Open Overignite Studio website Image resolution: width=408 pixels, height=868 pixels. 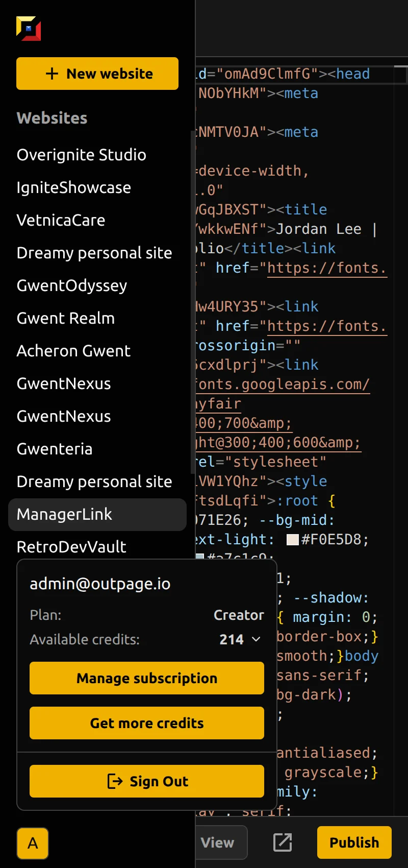(x=82, y=155)
